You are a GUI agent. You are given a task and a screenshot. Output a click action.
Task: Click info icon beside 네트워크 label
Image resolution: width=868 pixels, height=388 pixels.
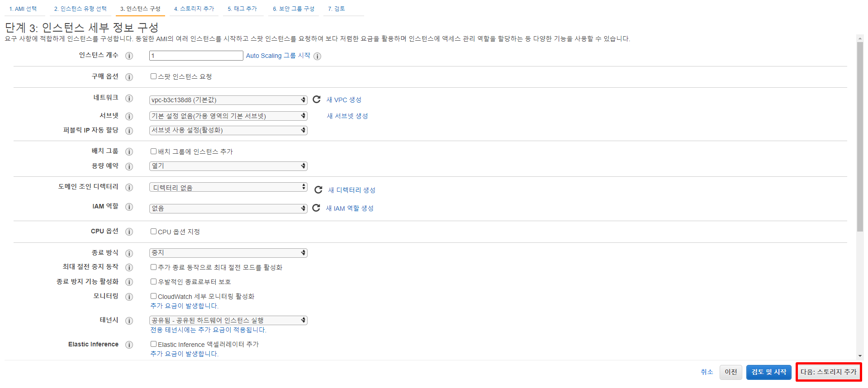[129, 99]
